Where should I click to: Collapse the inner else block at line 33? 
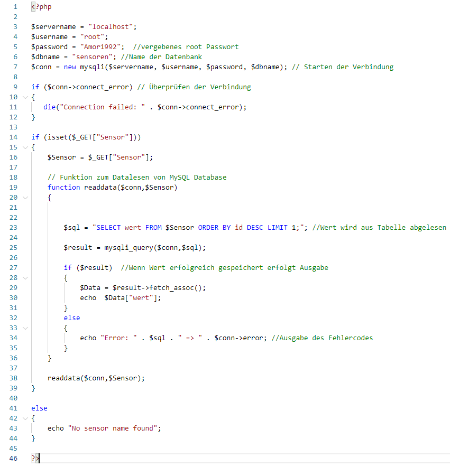point(24,328)
